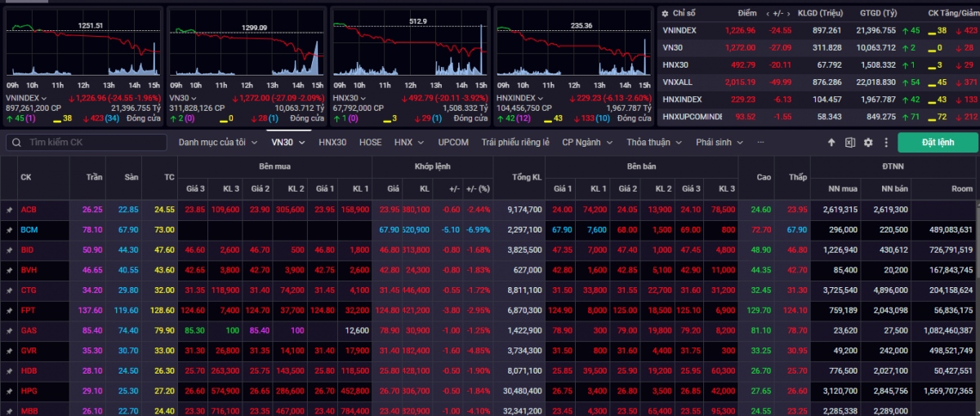980x416 pixels.
Task: Switch to the UPCOM board tab
Action: (453, 142)
